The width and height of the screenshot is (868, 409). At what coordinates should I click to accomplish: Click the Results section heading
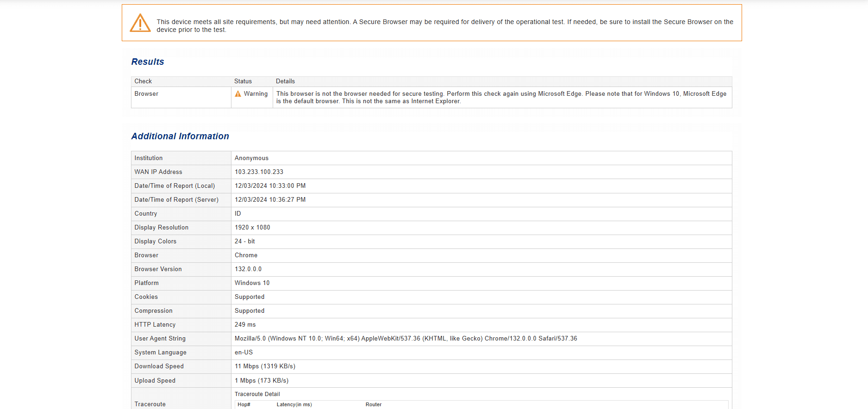point(148,62)
